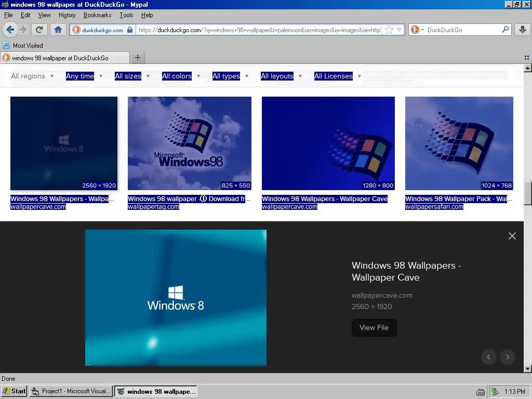Open Windows 8 thumbnail sized 2560 × 1920
Screen dimensions: 532x399
64,143
